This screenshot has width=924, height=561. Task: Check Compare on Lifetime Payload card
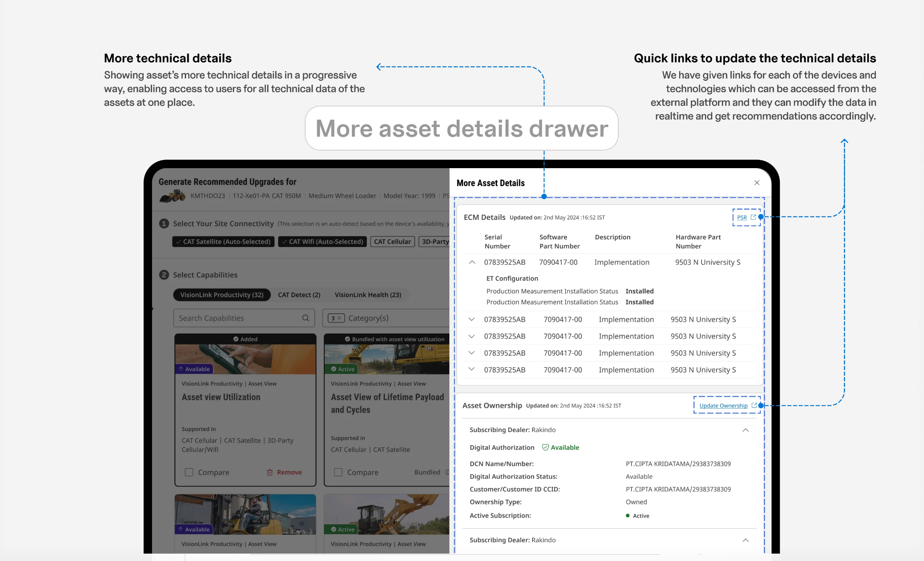(338, 472)
